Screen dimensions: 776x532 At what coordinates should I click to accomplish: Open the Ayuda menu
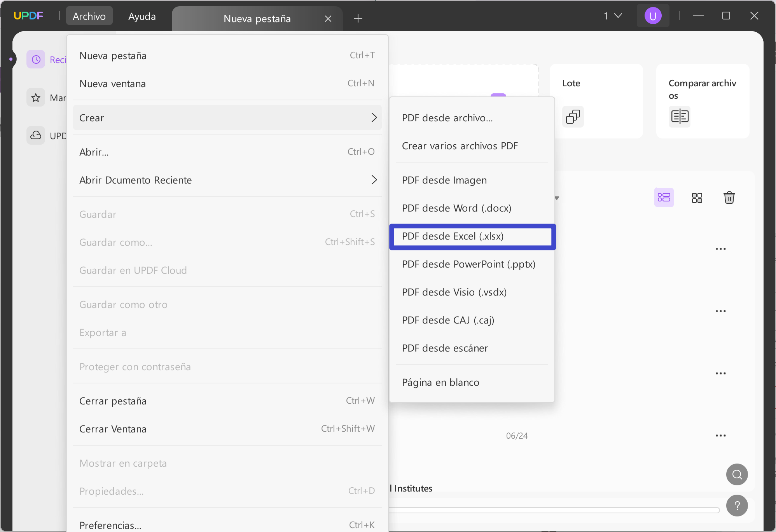coord(142,16)
